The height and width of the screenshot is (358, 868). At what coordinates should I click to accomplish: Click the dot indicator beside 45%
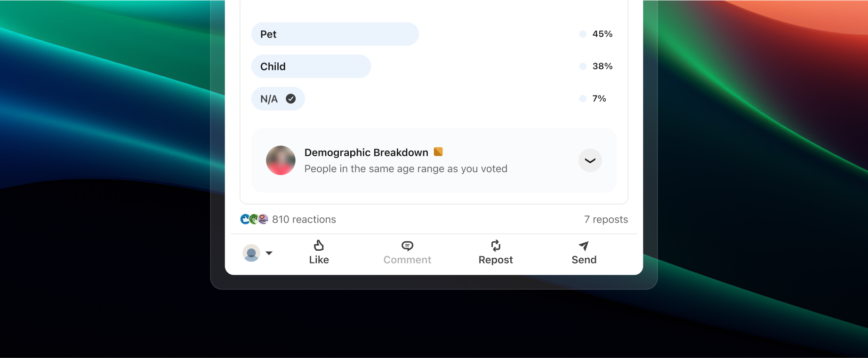click(583, 34)
